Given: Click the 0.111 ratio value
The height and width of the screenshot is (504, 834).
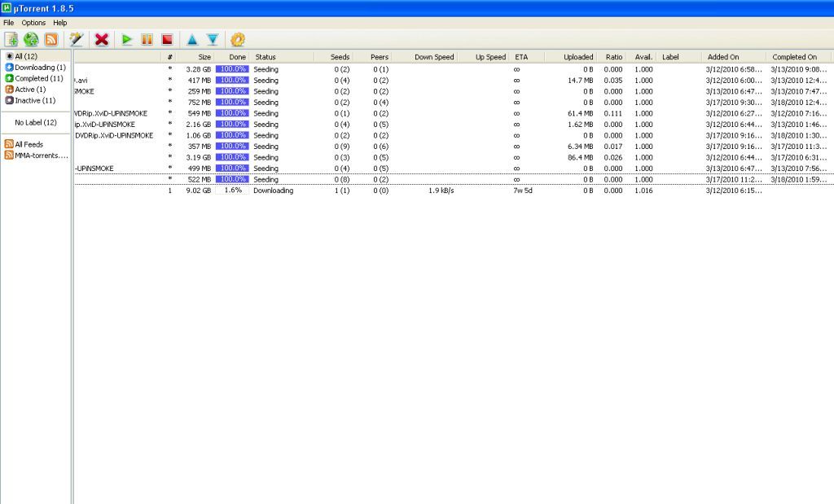Looking at the screenshot, I should pyautogui.click(x=613, y=113).
